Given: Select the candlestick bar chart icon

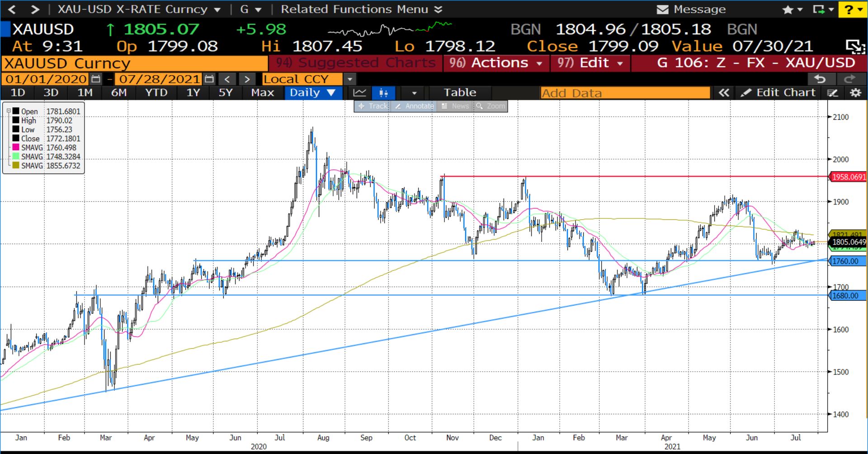Looking at the screenshot, I should point(383,93).
